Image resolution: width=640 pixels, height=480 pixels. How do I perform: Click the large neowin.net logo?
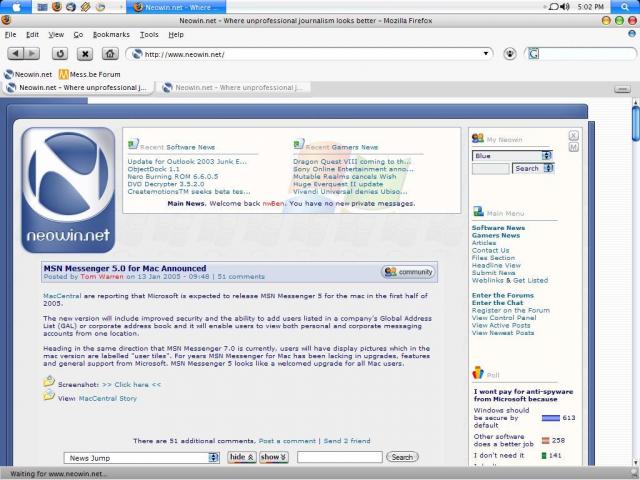[68, 190]
